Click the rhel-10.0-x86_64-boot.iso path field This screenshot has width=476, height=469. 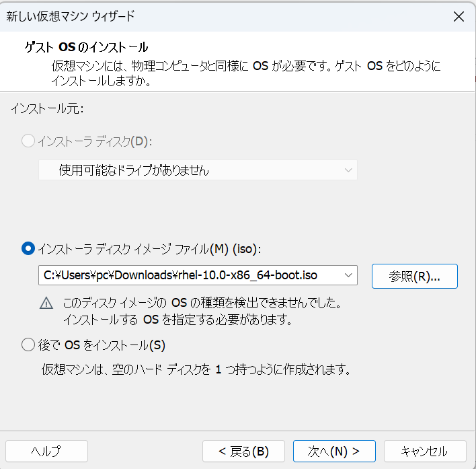tap(188, 275)
